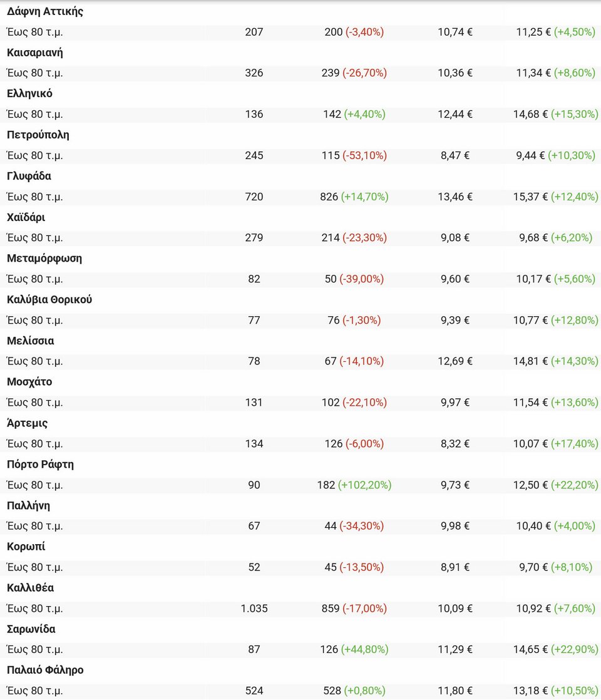Select the +102,20% change for Πόρτο Ράφτη
Image resolution: width=601 pixels, height=700 pixels.
(364, 485)
